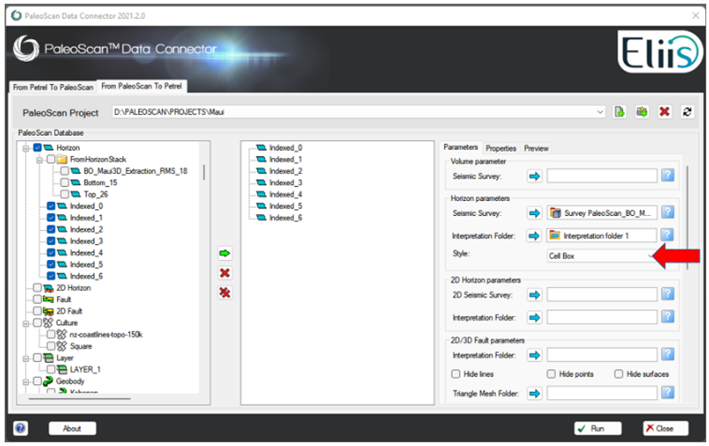Click the Interpretation folder 1 field
Image resolution: width=709 pixels, height=446 pixels.
pyautogui.click(x=601, y=235)
